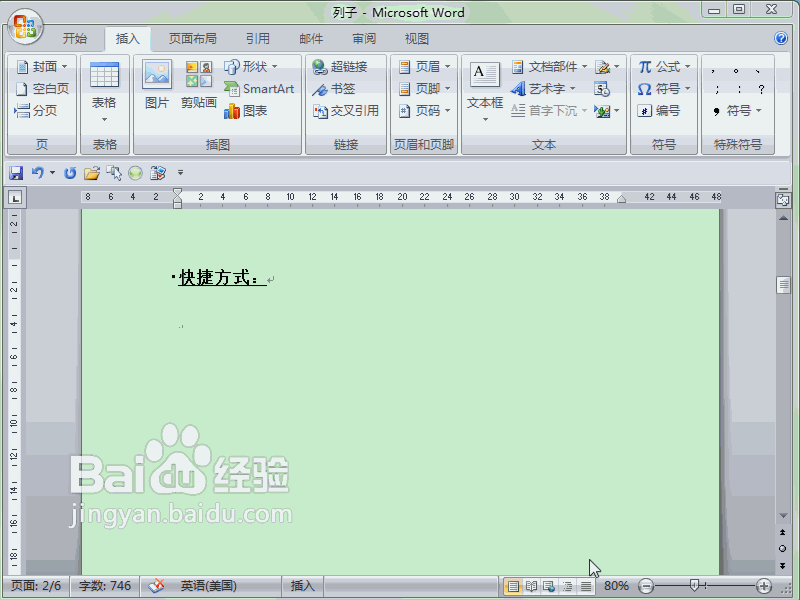Insert a hyperlink using 超链接
The height and width of the screenshot is (600, 800).
(338, 68)
